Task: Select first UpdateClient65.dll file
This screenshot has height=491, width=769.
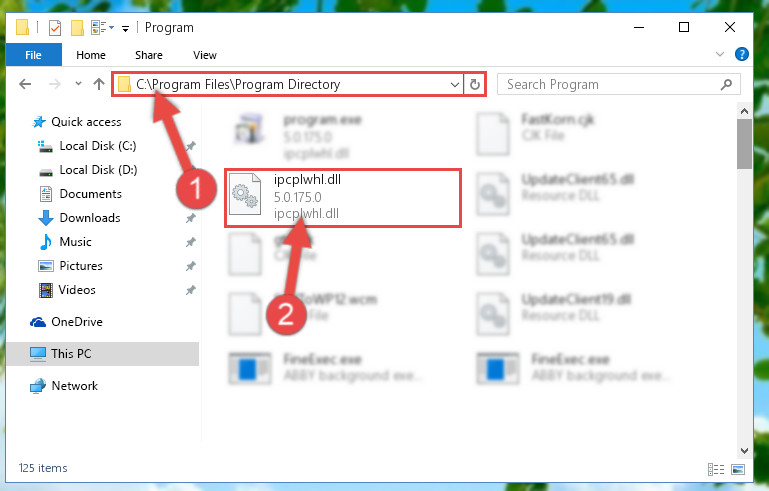Action: click(x=557, y=194)
